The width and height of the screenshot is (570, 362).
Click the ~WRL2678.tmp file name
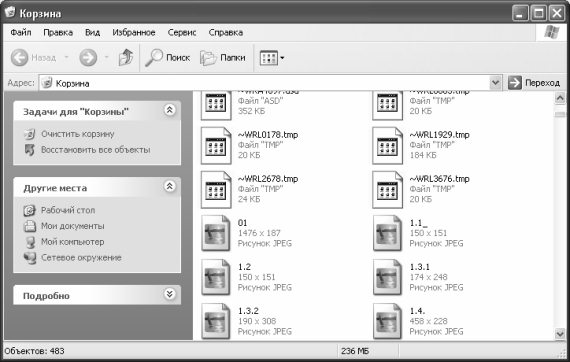point(268,179)
